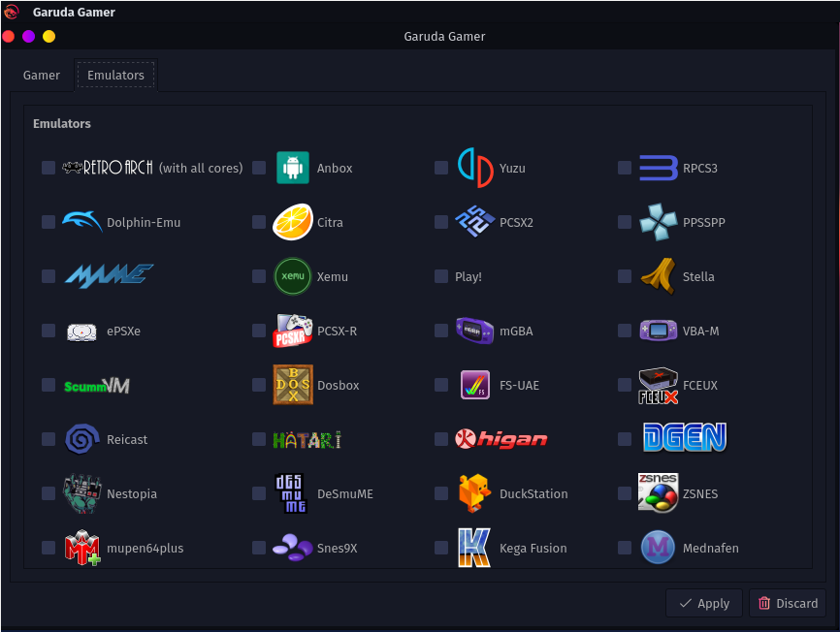840x632 pixels.
Task: Select the RPCS3 checkbox
Action: (x=624, y=168)
